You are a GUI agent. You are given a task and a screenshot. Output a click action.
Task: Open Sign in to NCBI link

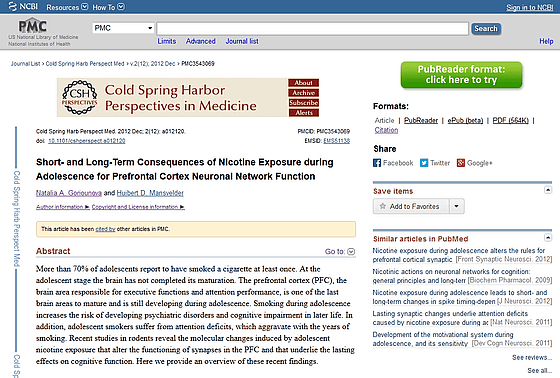530,8
